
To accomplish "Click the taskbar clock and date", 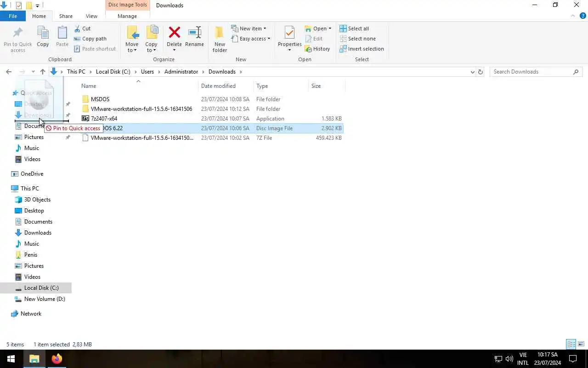I will [548, 359].
